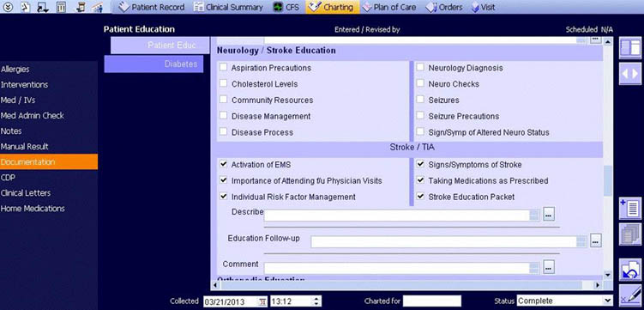Select the Diabetes side tab
The width and height of the screenshot is (644, 310).
[153, 64]
